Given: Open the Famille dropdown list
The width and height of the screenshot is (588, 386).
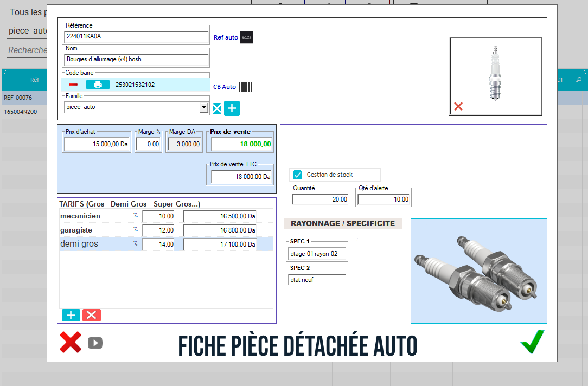Looking at the screenshot, I should coord(204,107).
